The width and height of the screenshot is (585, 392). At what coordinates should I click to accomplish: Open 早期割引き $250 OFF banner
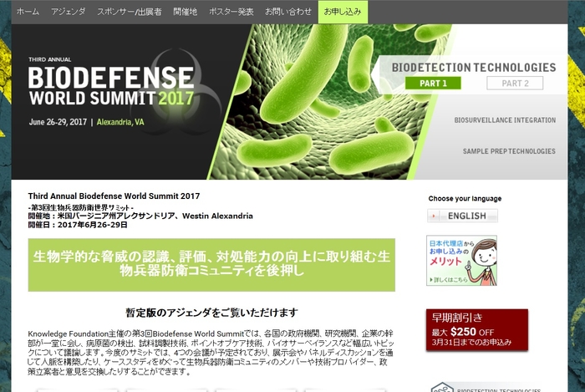click(477, 329)
